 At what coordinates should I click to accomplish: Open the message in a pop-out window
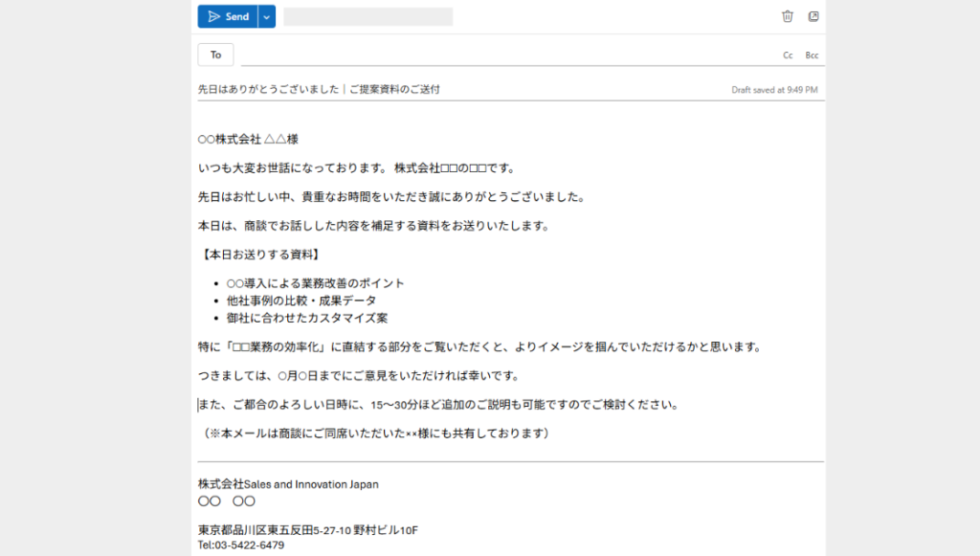pyautogui.click(x=813, y=16)
